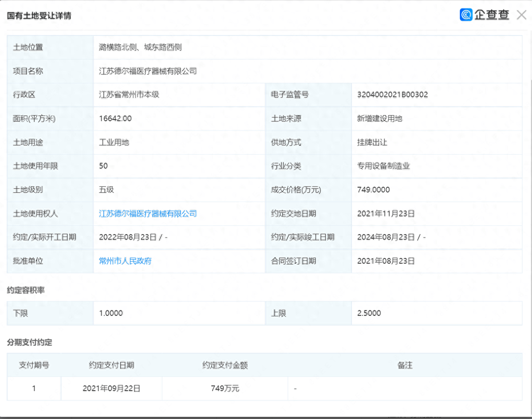Click the plot ratio lower limit 1.0000
Viewport: 532px width, 419px height.
(x=111, y=313)
